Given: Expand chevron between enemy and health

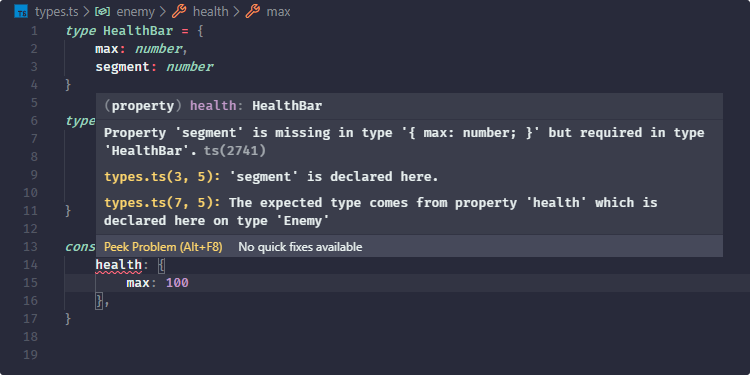Looking at the screenshot, I should (x=163, y=12).
